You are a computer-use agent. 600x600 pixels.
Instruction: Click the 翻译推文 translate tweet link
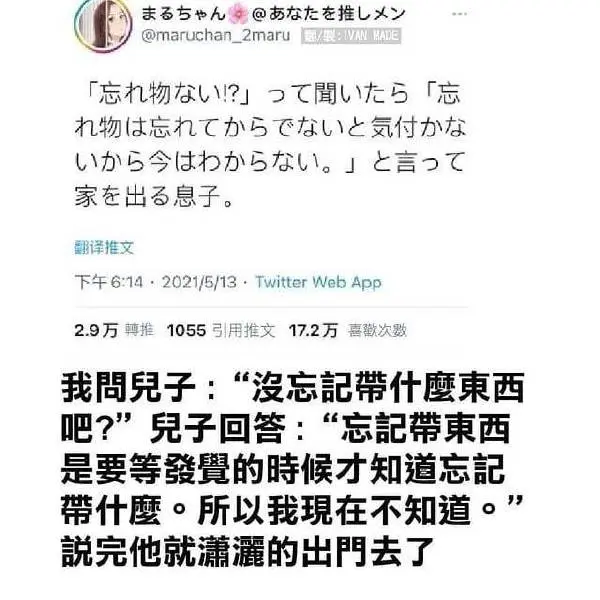[x=104, y=248]
